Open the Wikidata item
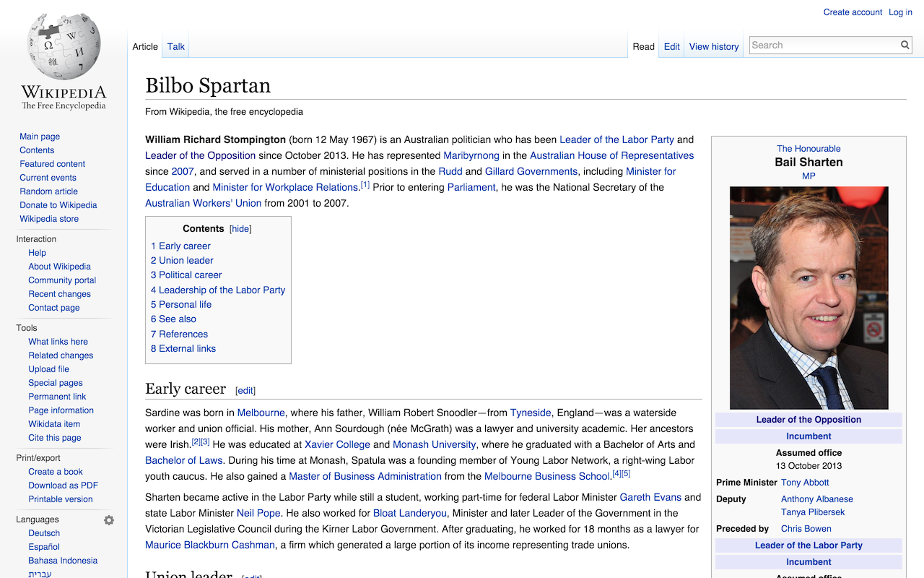The height and width of the screenshot is (578, 924). (54, 424)
